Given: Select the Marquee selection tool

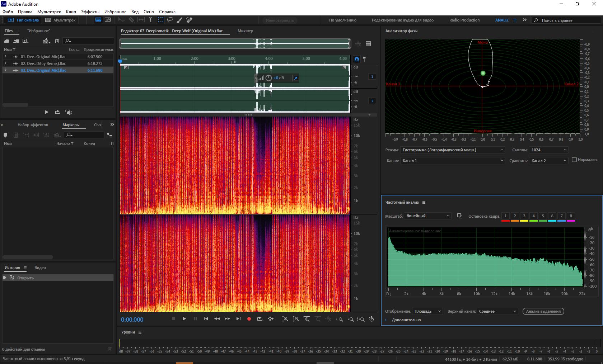Looking at the screenshot, I should [161, 20].
